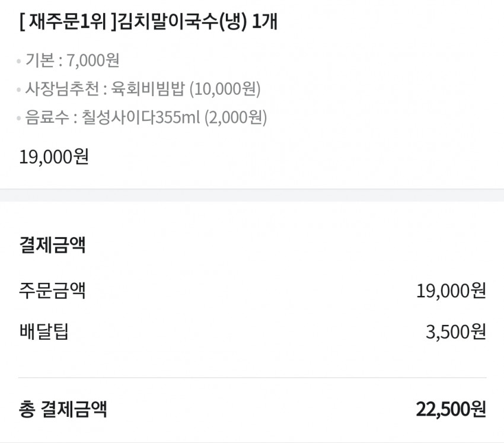Click the gray section divider band
Screen dimensions: 504x443
coord(252,196)
